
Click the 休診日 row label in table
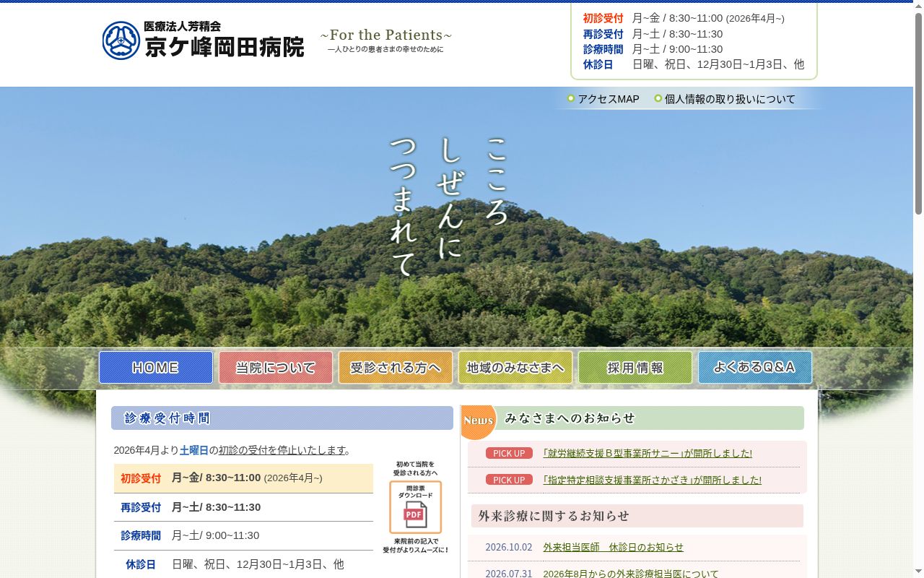[x=141, y=564]
